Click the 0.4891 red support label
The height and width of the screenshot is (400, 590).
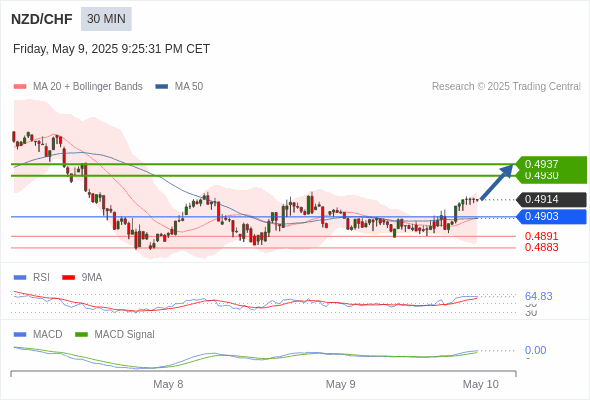(541, 236)
